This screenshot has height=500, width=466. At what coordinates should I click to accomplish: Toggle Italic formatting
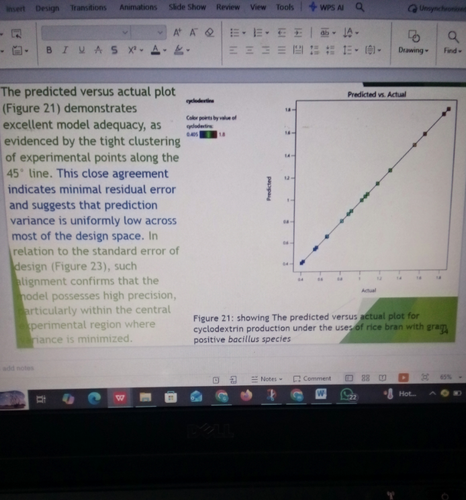tap(65, 50)
